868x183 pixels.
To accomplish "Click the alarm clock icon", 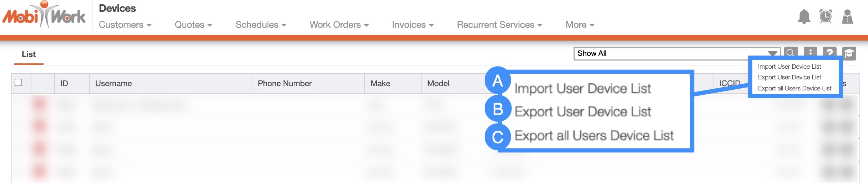I will [826, 16].
